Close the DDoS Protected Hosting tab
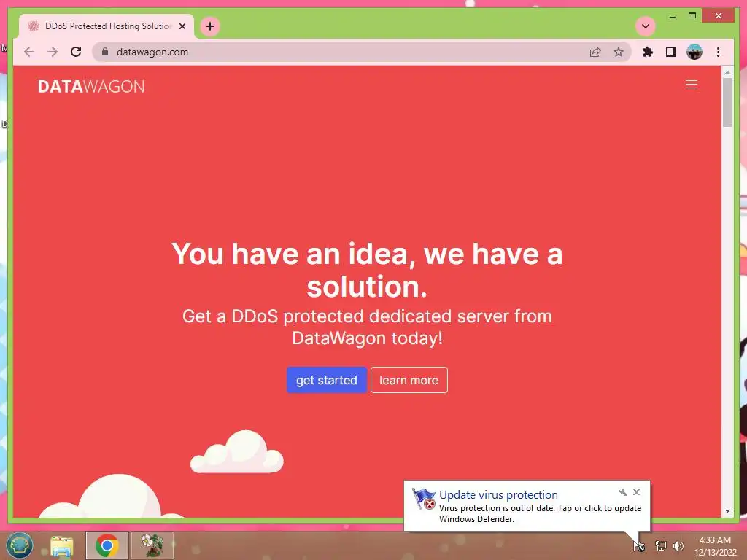The height and width of the screenshot is (560, 747). (182, 26)
